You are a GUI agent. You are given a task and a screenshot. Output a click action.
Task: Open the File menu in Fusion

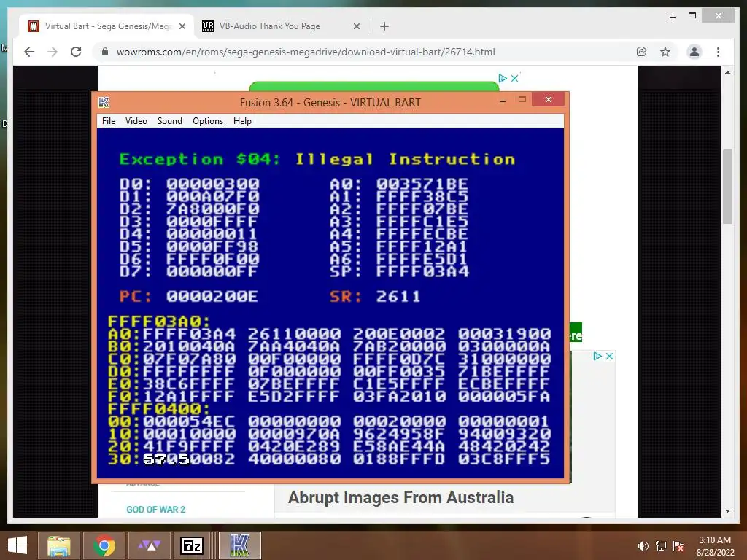pos(109,121)
